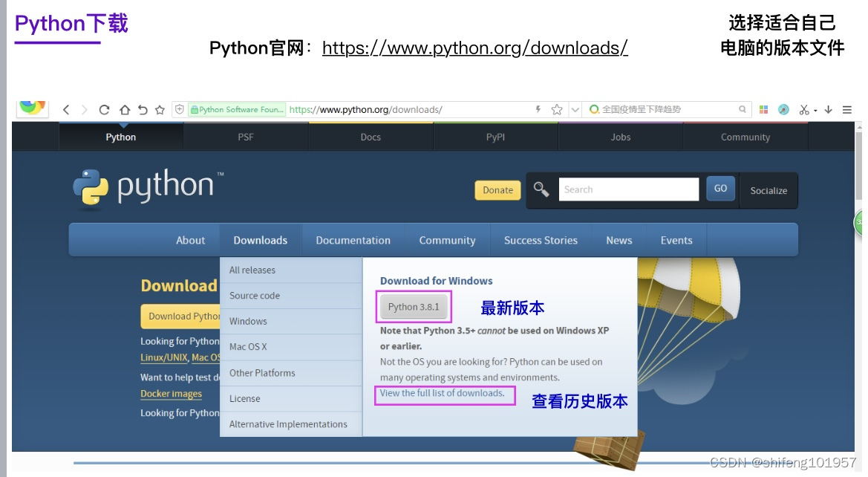Image resolution: width=868 pixels, height=477 pixels.
Task: Open the Downloads navigation menu
Action: 260,240
